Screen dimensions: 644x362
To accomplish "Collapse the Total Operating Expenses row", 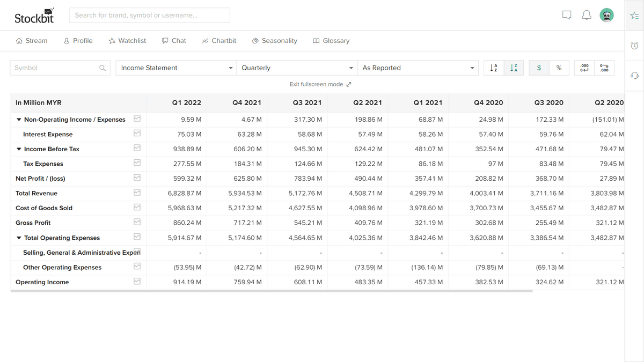I will click(19, 238).
